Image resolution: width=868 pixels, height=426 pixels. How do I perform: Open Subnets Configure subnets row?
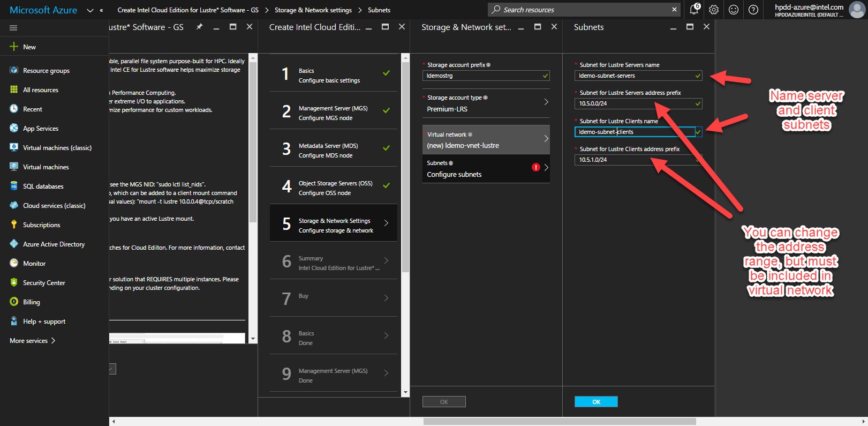(x=486, y=169)
